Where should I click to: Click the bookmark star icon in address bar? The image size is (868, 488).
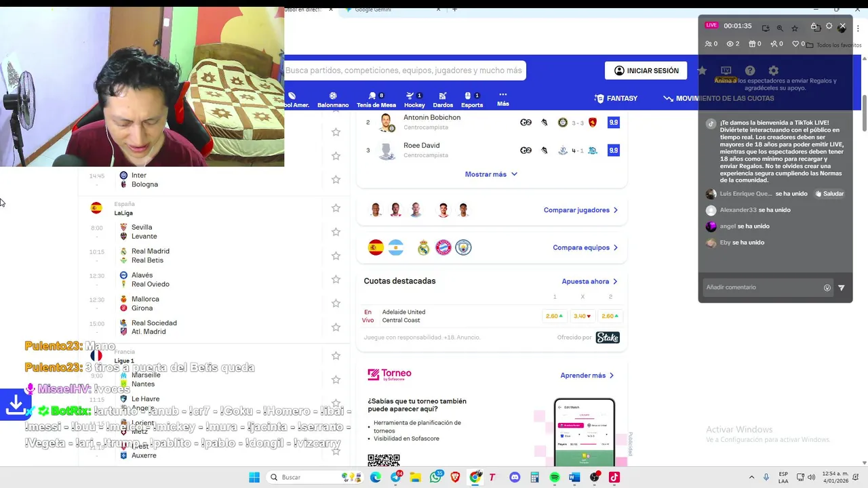pos(795,28)
